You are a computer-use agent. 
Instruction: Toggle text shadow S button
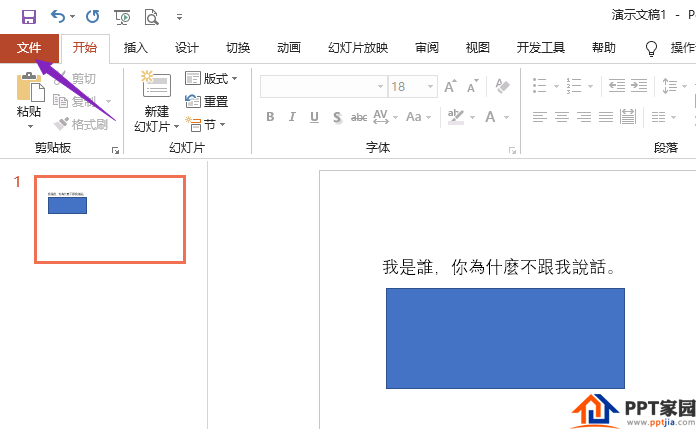(337, 117)
